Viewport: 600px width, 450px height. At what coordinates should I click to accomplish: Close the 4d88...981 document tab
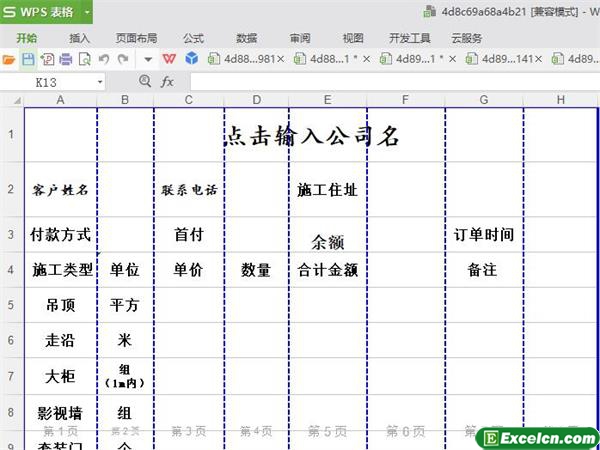[x=280, y=59]
